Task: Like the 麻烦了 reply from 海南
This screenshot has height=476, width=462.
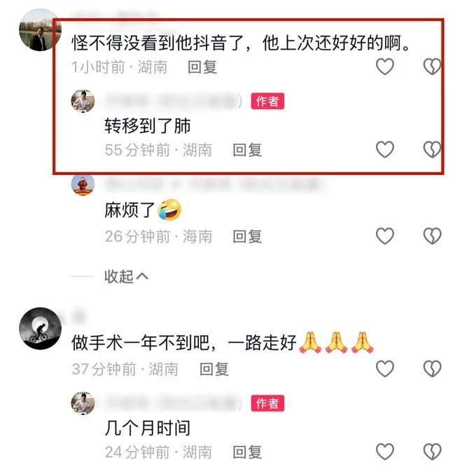Action: [384, 236]
